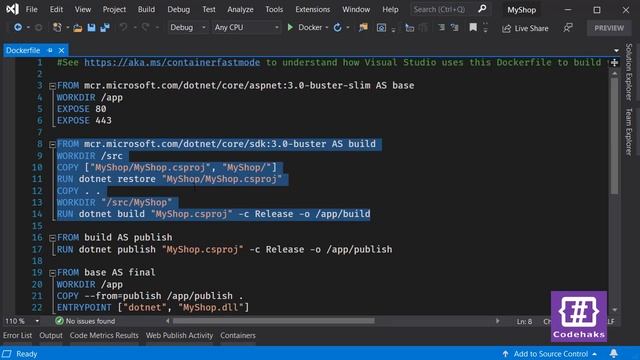The height and width of the screenshot is (360, 640).
Task: Click the Navigate Forward arrow icon
Action: [x=38, y=27]
